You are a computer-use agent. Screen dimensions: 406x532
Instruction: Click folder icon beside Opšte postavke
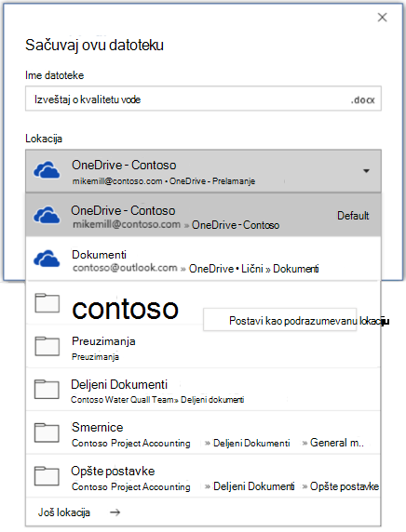(47, 476)
